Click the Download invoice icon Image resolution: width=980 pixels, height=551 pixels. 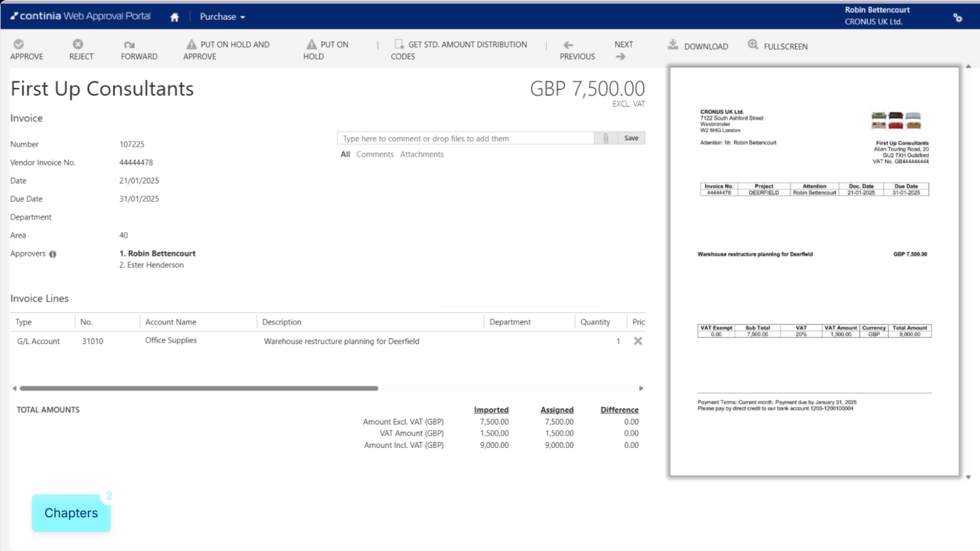click(x=673, y=45)
